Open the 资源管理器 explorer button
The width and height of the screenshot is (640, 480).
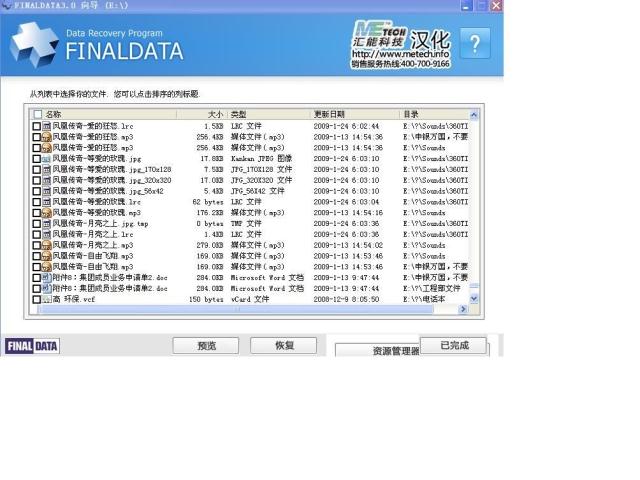pyautogui.click(x=377, y=350)
